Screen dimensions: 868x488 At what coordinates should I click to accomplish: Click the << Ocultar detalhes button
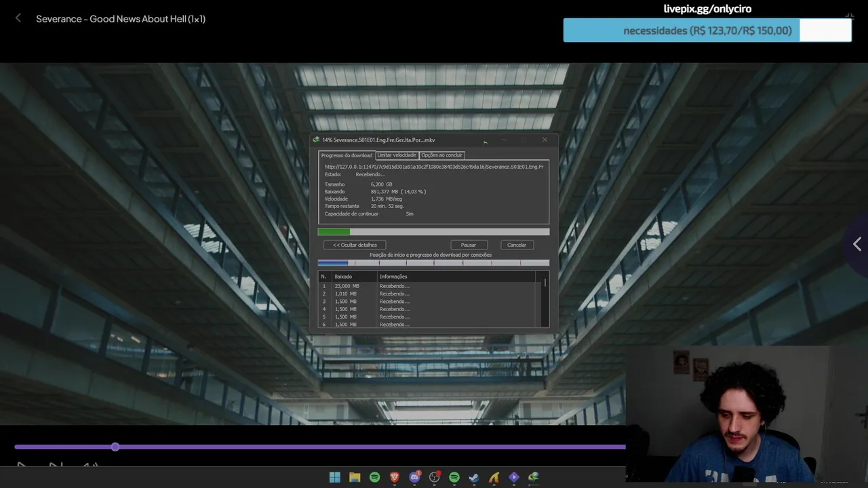[355, 245]
